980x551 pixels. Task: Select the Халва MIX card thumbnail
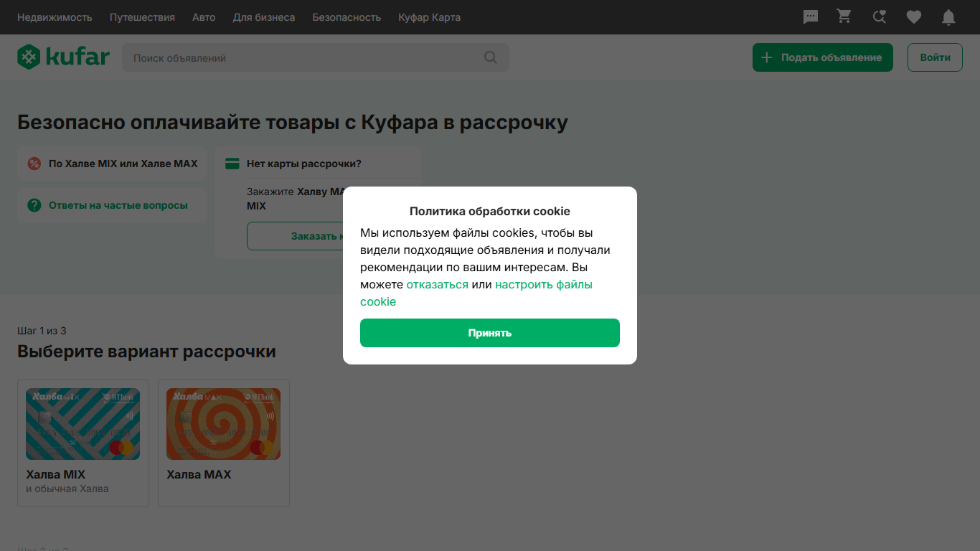[83, 424]
